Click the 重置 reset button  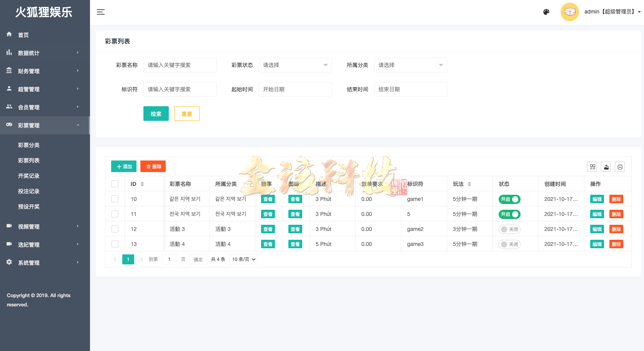[x=186, y=113]
